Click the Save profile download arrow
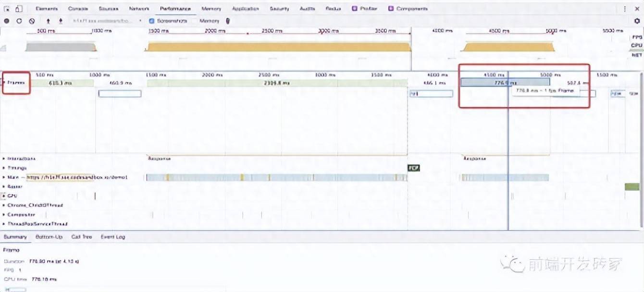 pos(61,21)
